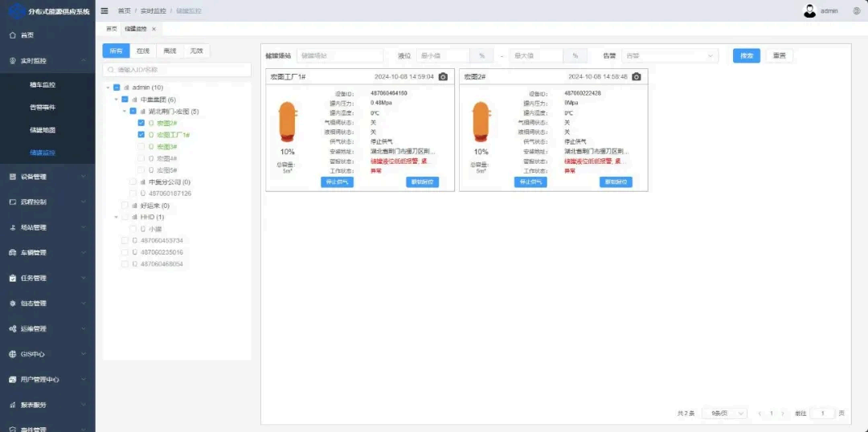Focus the tree ID/name search field
This screenshot has height=432, width=868.
177,70
